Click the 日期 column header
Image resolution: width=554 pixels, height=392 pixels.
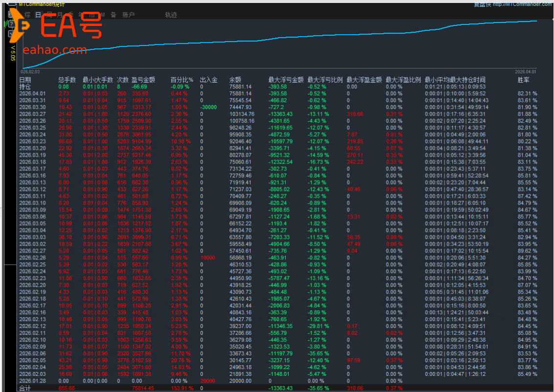[25, 80]
